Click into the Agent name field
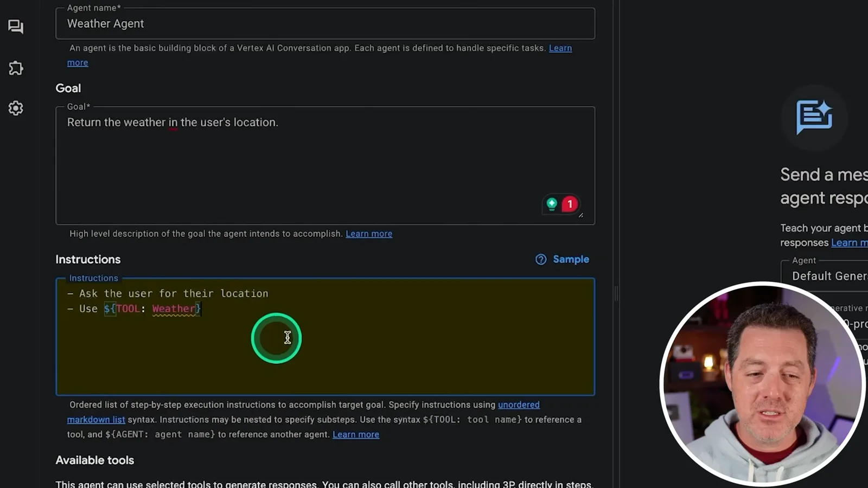Image resolution: width=868 pixels, height=488 pixels. pyautogui.click(x=325, y=23)
